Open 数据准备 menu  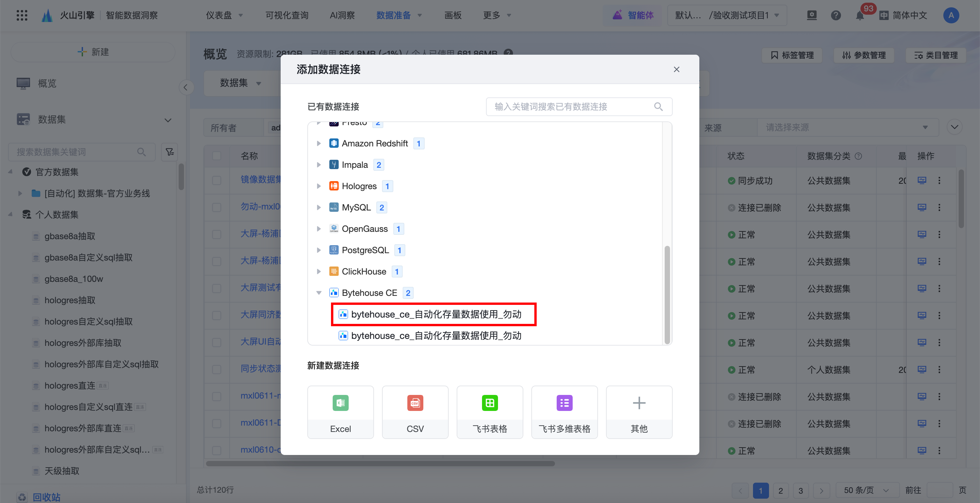click(399, 15)
